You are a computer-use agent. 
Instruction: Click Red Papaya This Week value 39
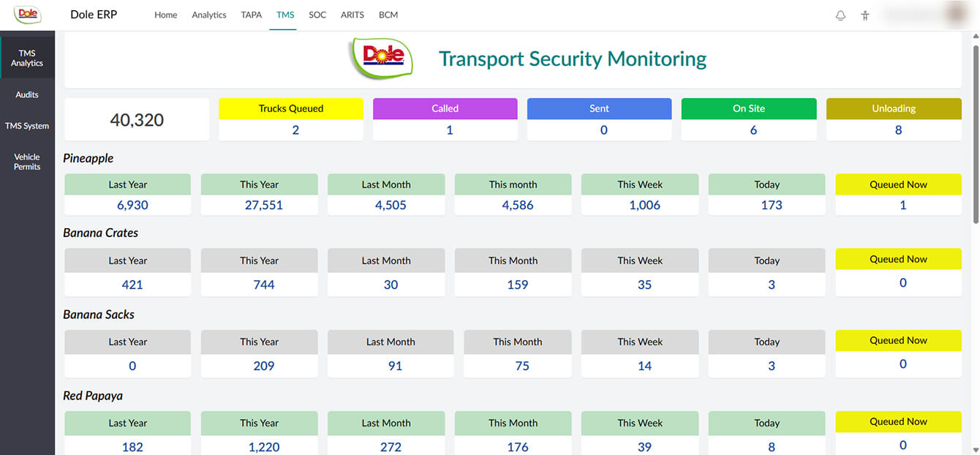pyautogui.click(x=644, y=447)
